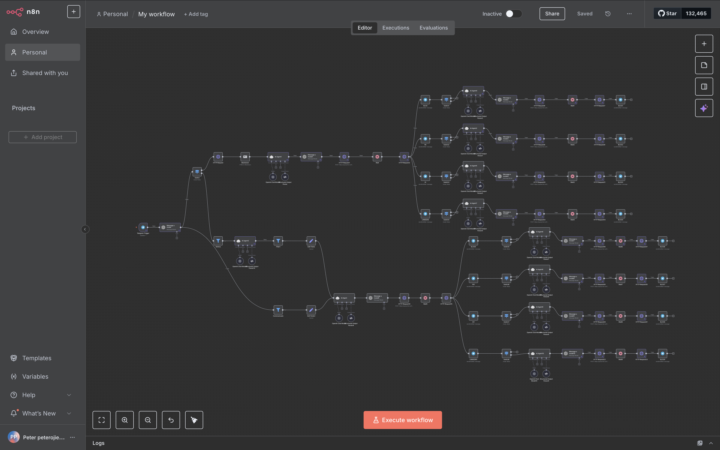Expand the What's New chevron

pos(69,413)
